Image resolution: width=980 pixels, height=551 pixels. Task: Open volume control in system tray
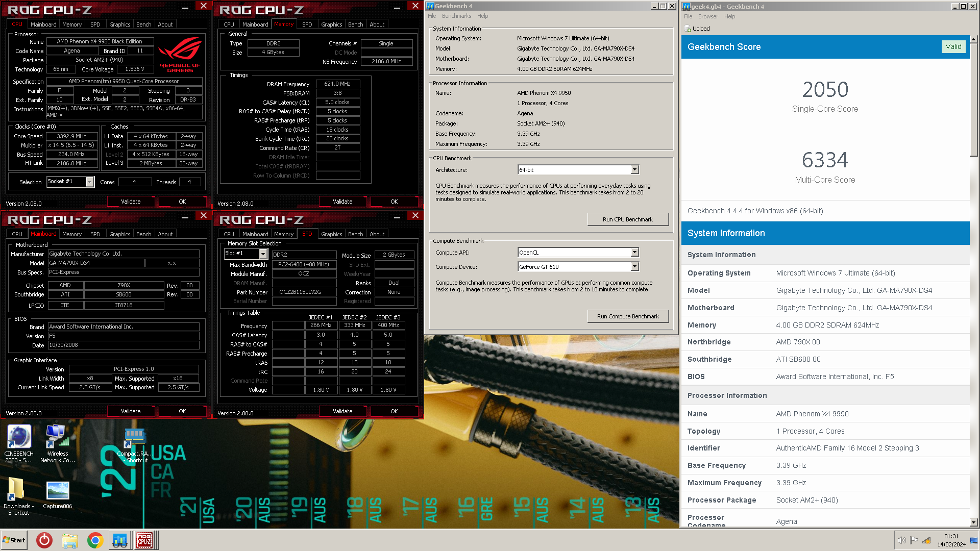(x=901, y=540)
